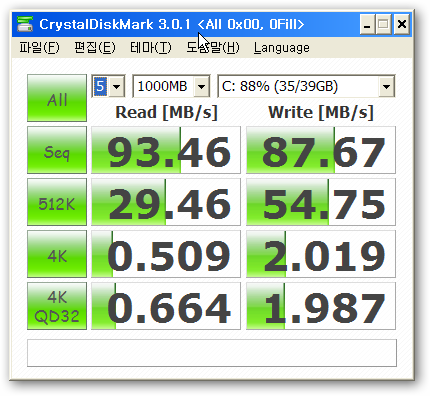Start the 4K QD32 benchmark test
This screenshot has height=396, width=430.
tap(57, 306)
